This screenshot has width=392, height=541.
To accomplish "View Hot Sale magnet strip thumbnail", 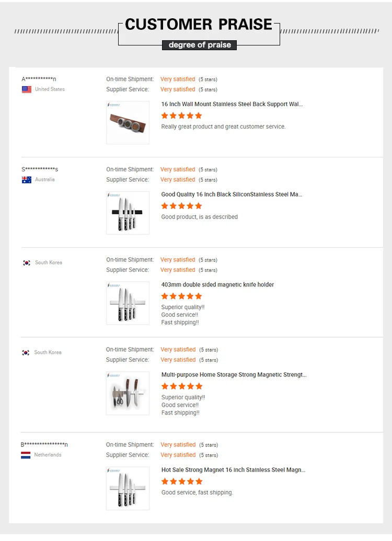I will click(x=128, y=488).
